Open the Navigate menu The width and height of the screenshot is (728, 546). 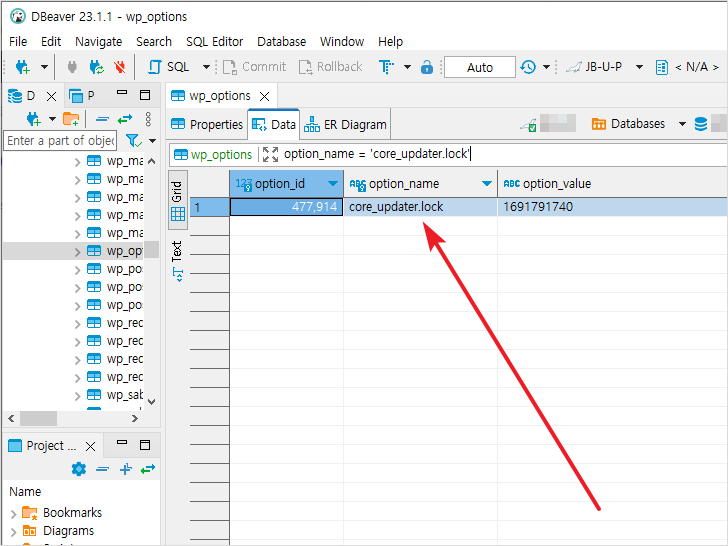[x=98, y=42]
